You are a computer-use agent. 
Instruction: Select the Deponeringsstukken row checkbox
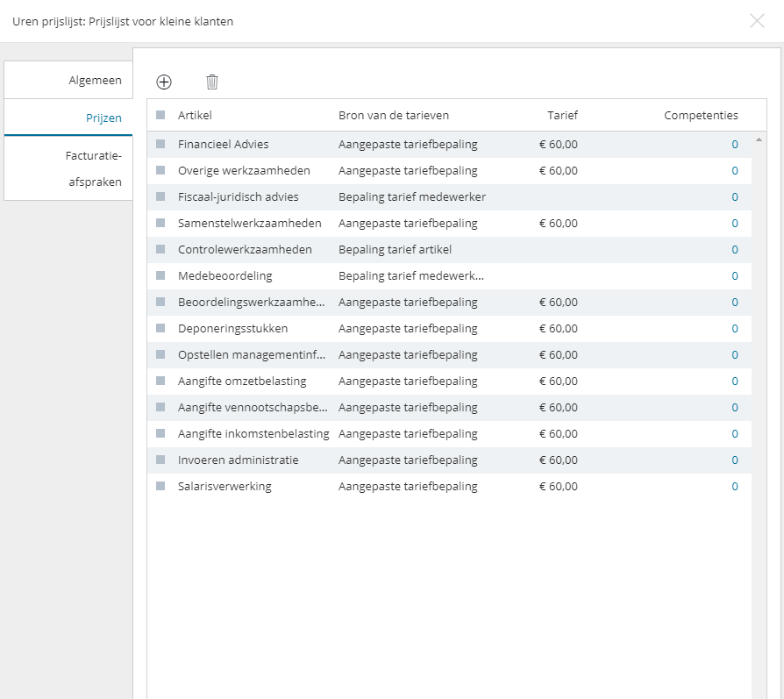pyautogui.click(x=160, y=328)
